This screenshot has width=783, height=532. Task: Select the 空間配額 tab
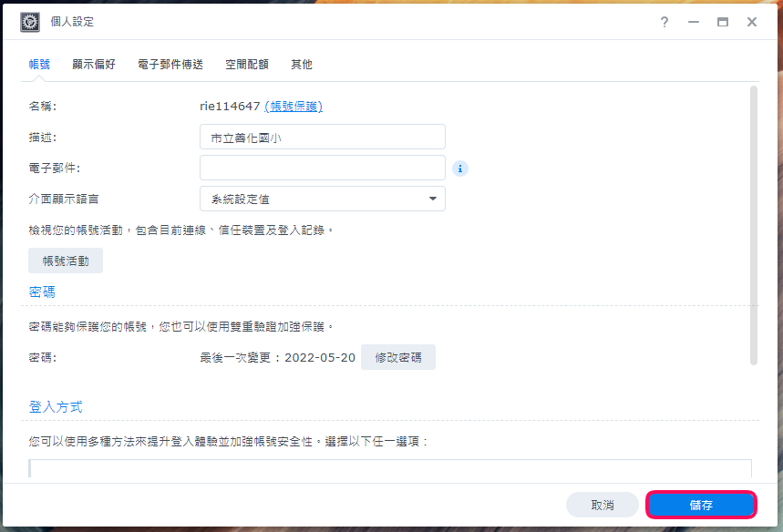[247, 65]
